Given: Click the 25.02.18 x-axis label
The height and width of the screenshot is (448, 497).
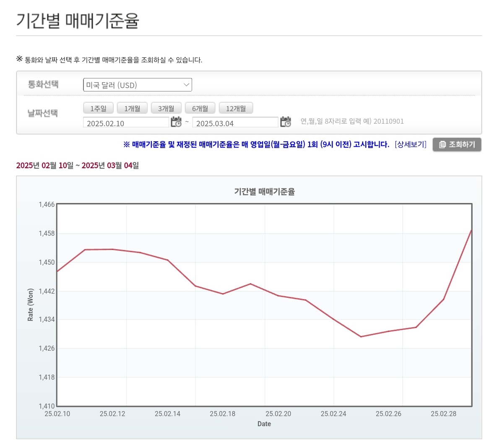Looking at the screenshot, I should click(x=223, y=414).
